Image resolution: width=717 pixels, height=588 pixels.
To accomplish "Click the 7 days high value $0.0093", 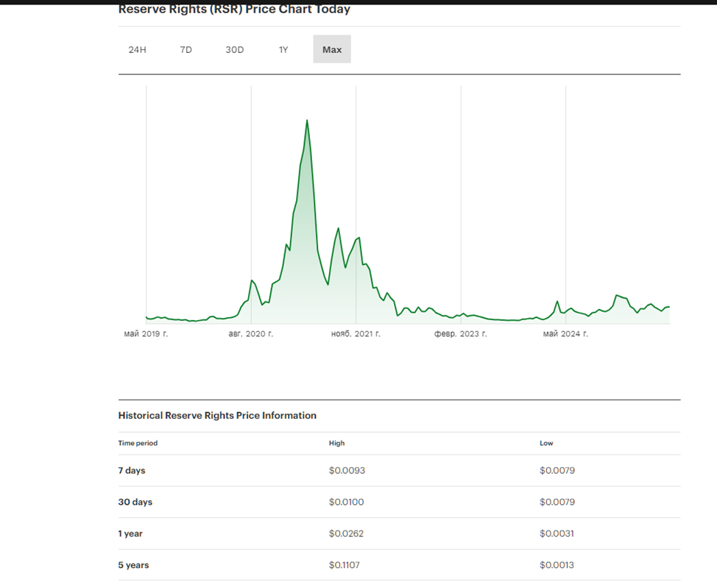I will [347, 470].
